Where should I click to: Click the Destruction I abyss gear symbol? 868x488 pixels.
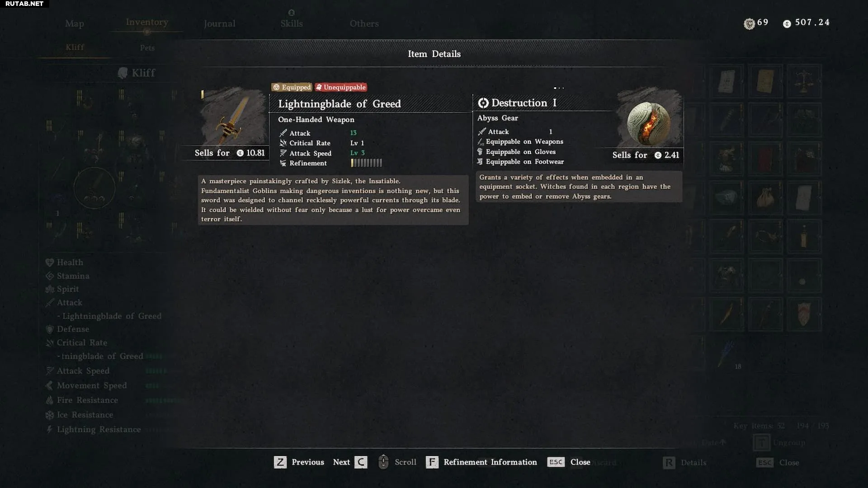point(483,103)
